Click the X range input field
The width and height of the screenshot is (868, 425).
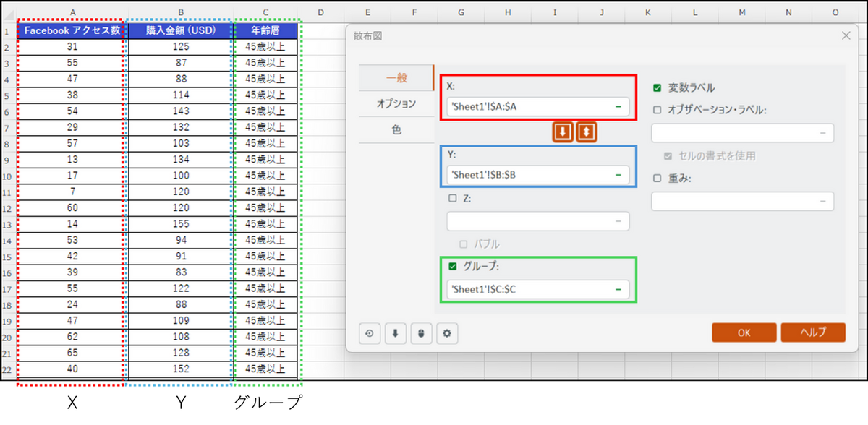(x=528, y=107)
